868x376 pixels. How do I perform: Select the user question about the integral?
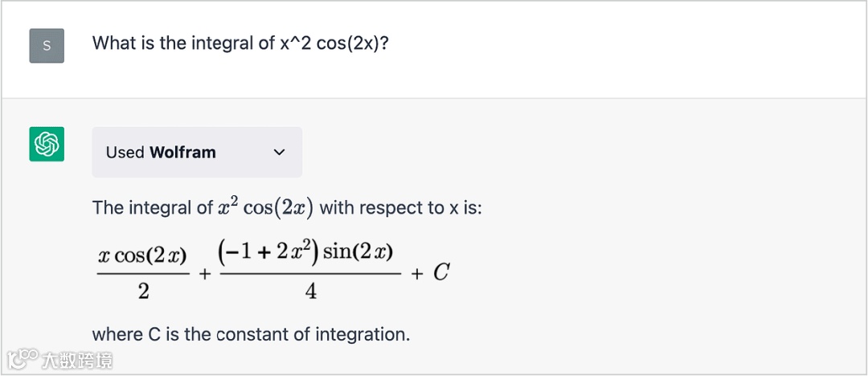[240, 43]
